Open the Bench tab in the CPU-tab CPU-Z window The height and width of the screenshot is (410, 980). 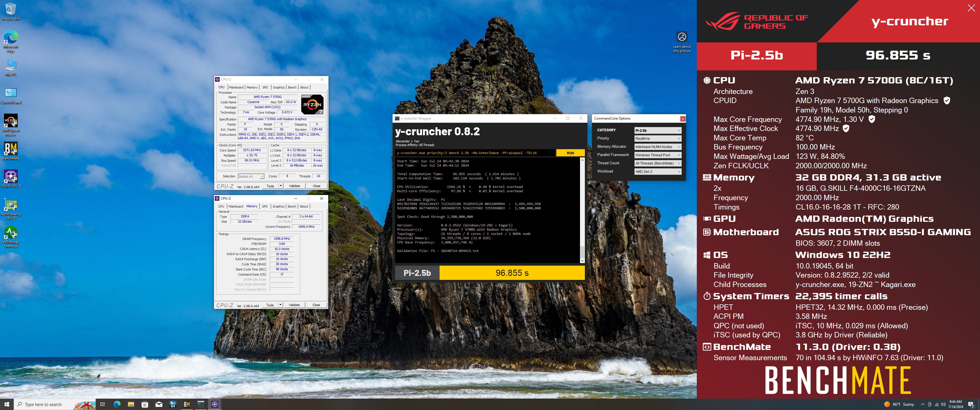[292, 87]
